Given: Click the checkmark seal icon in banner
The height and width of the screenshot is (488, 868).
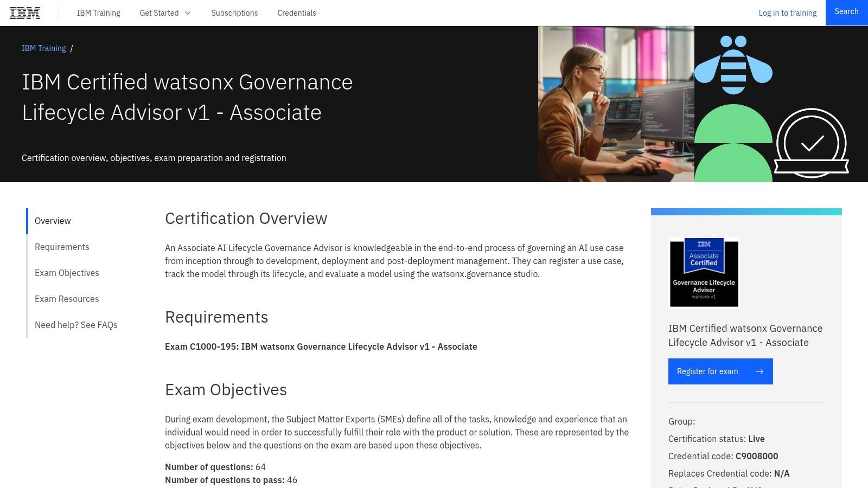Looking at the screenshot, I should [x=812, y=143].
